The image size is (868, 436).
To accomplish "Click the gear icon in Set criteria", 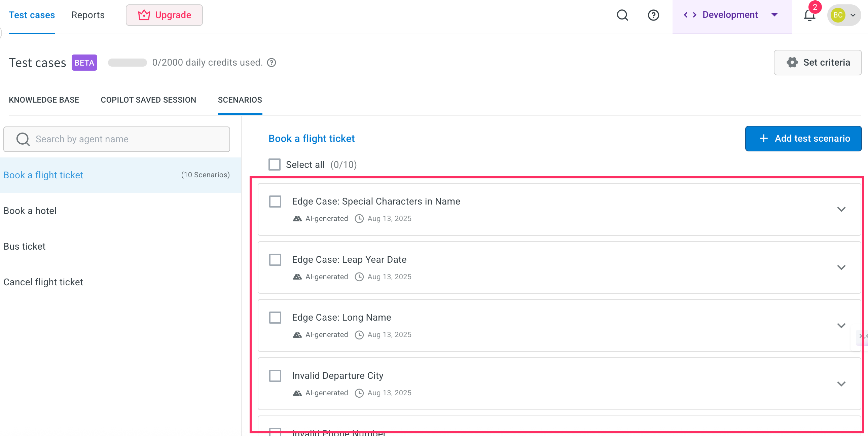I will pos(792,63).
